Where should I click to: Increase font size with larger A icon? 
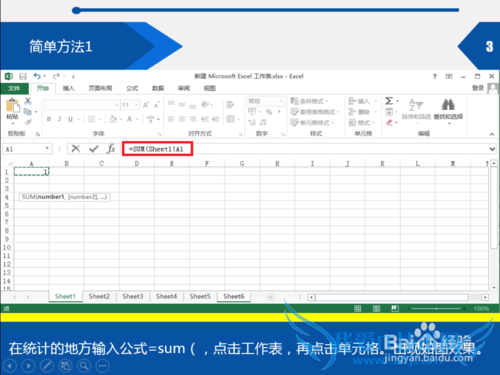point(146,105)
